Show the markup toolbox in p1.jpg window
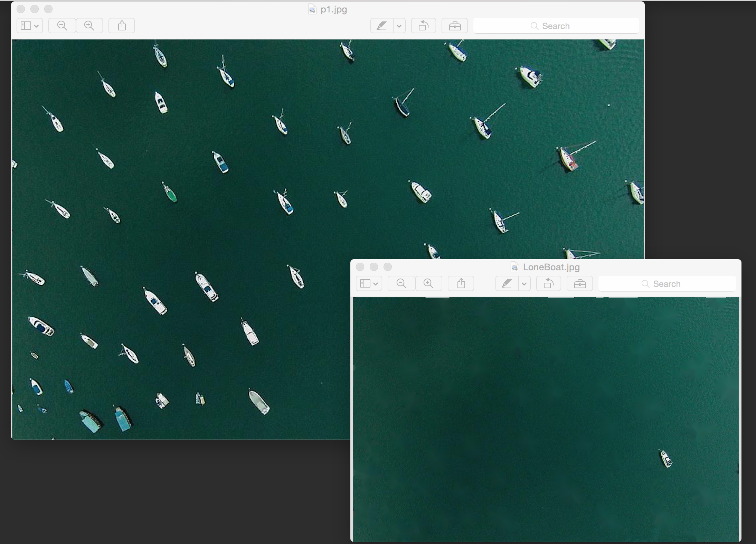 455,26
